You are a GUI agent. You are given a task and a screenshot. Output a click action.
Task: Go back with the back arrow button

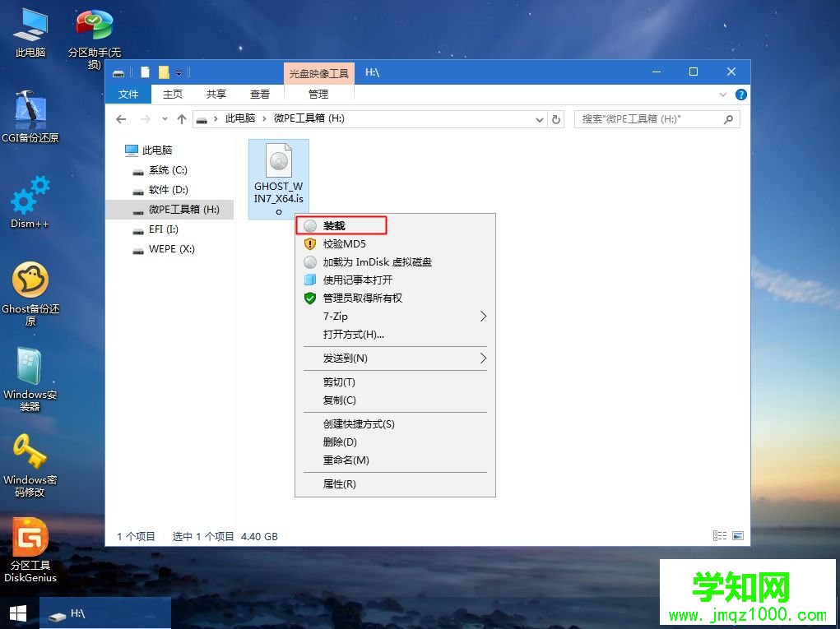pos(121,118)
